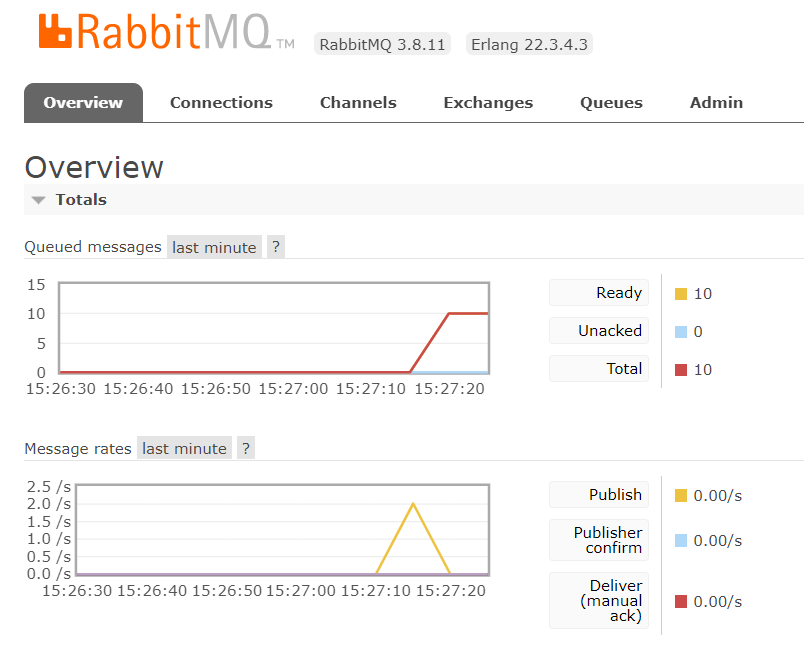Switch to the Connections tab
Screen dimensions: 804x667
(x=221, y=103)
